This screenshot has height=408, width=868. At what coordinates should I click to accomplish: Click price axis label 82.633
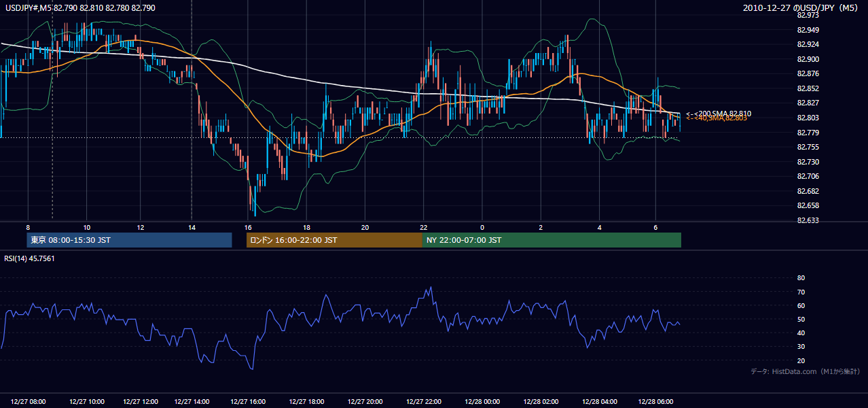tap(808, 220)
